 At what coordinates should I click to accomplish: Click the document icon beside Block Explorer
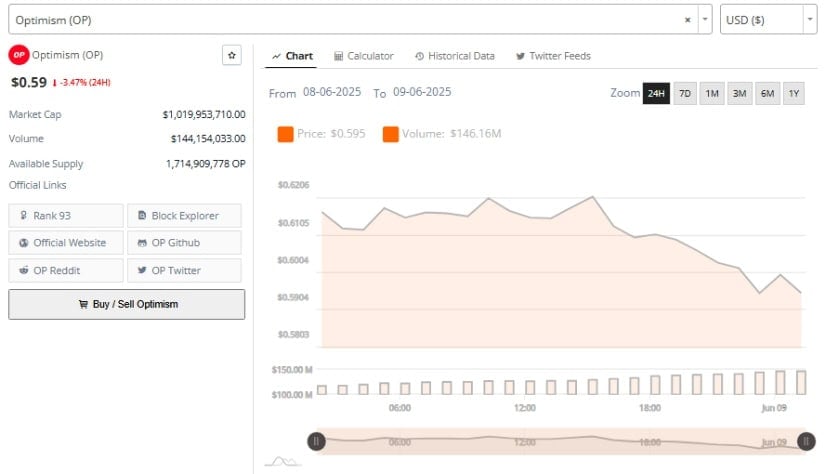tap(142, 215)
